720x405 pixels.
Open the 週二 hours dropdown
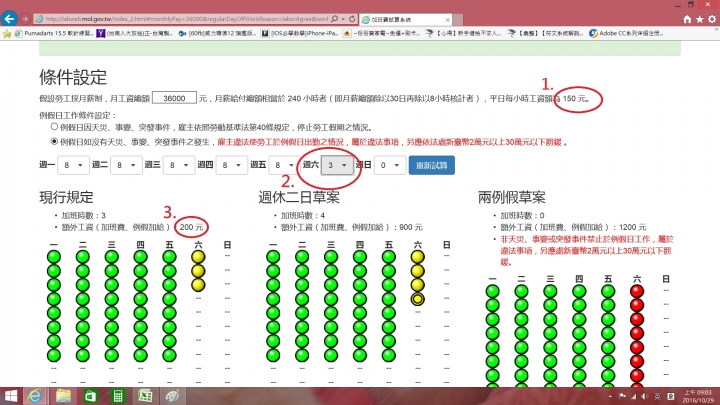126,165
